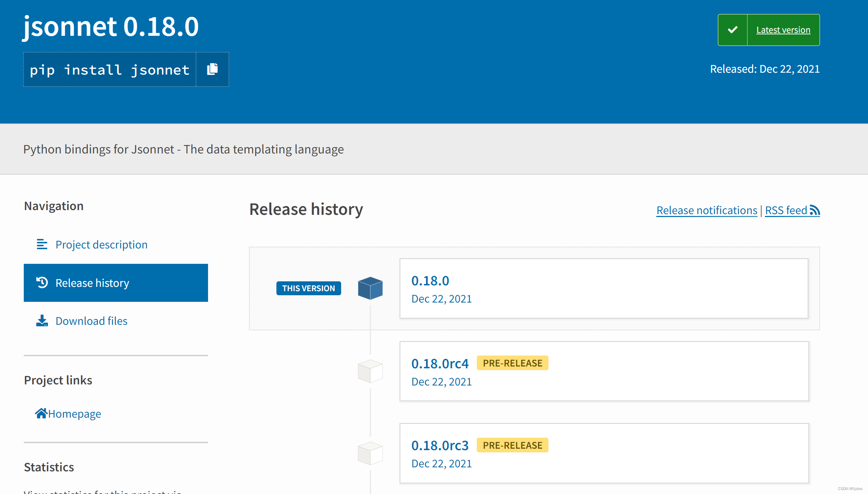Image resolution: width=868 pixels, height=494 pixels.
Task: Click the PRE-RELEASE badge on 0.18.0rc4
Action: (512, 363)
